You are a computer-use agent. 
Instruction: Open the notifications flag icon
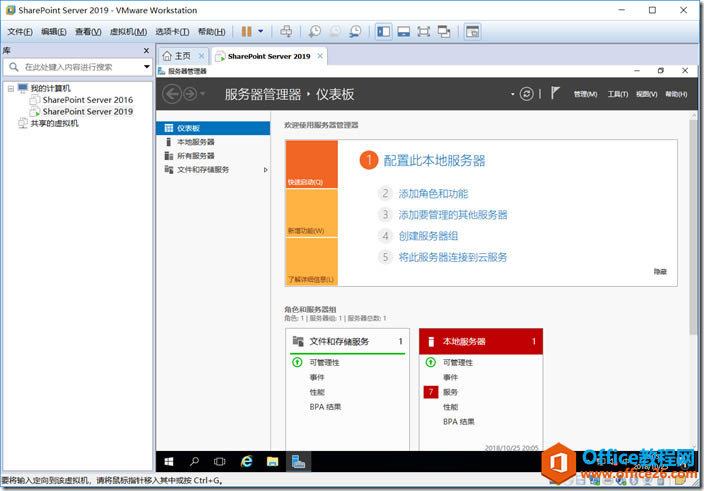(555, 93)
